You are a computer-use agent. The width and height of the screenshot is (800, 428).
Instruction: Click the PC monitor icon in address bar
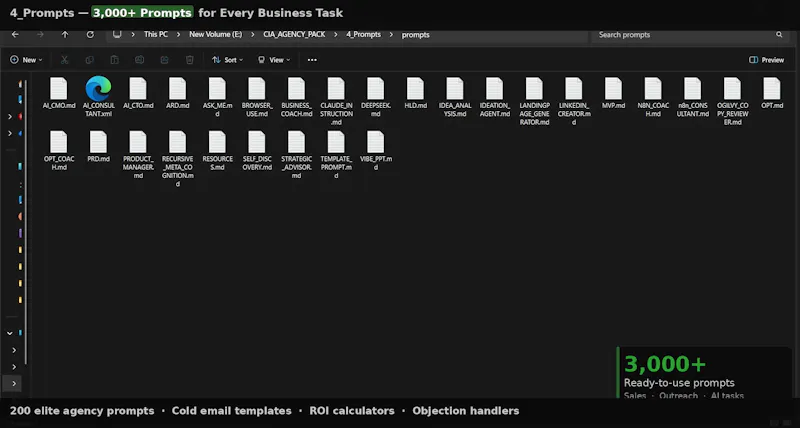[117, 34]
